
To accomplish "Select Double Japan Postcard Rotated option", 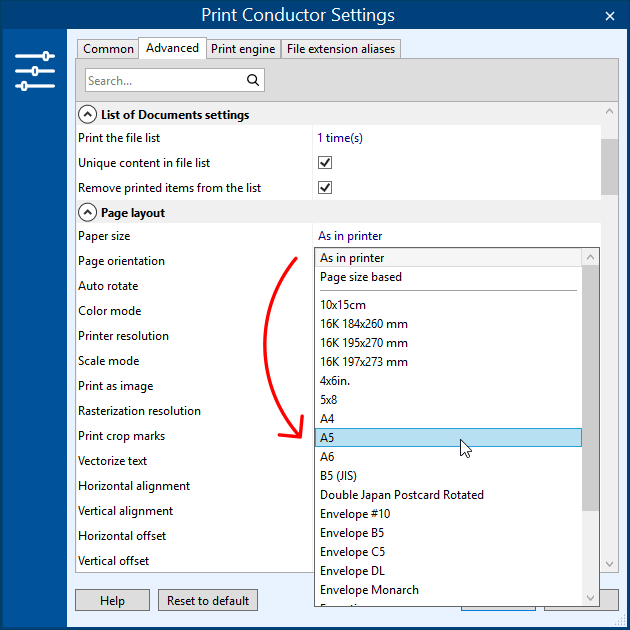I will pyautogui.click(x=448, y=495).
